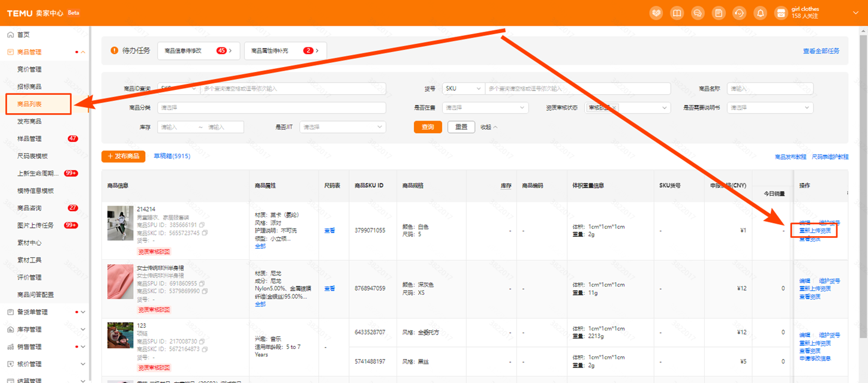Click the 商品名称 input field

pyautogui.click(x=770, y=89)
